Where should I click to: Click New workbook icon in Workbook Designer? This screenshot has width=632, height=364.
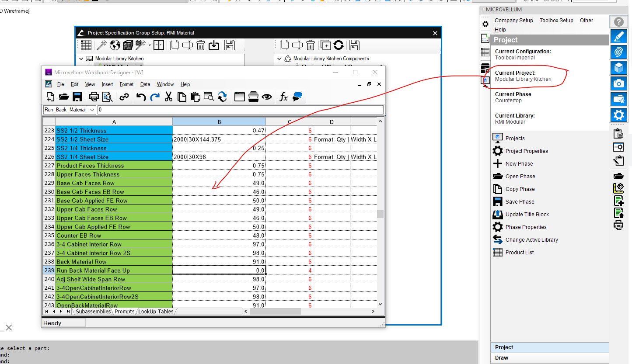pos(51,97)
